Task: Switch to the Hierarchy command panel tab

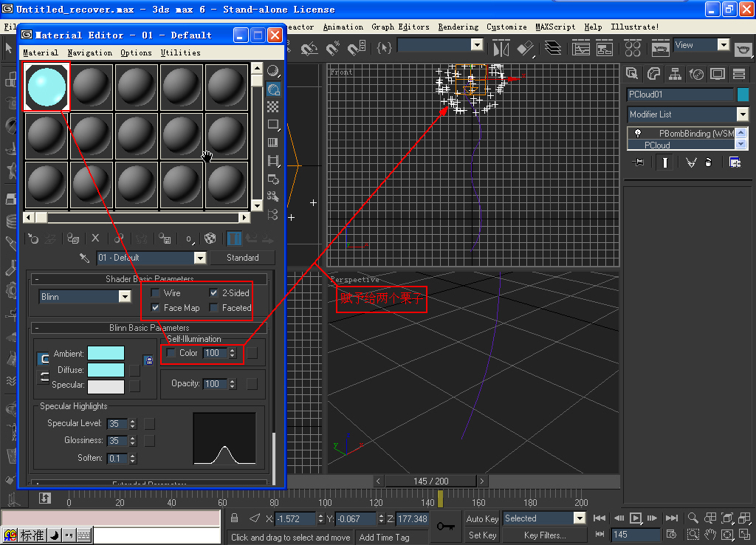Action: [675, 74]
